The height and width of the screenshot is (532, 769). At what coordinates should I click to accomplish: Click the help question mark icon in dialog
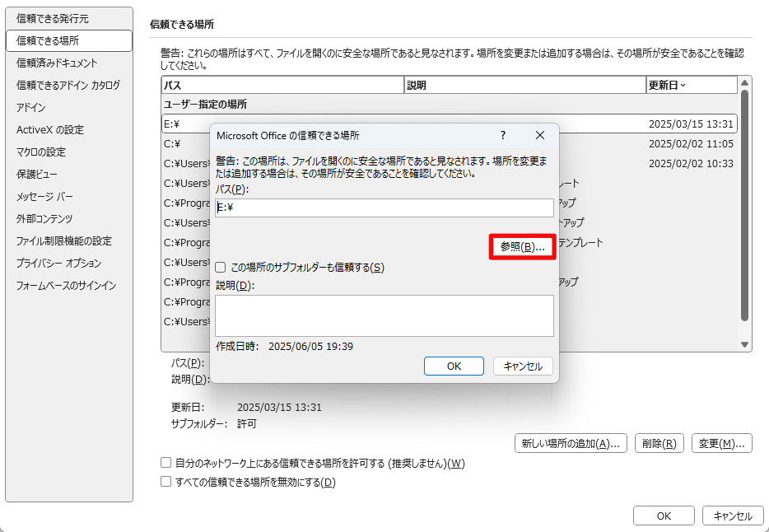point(503,135)
